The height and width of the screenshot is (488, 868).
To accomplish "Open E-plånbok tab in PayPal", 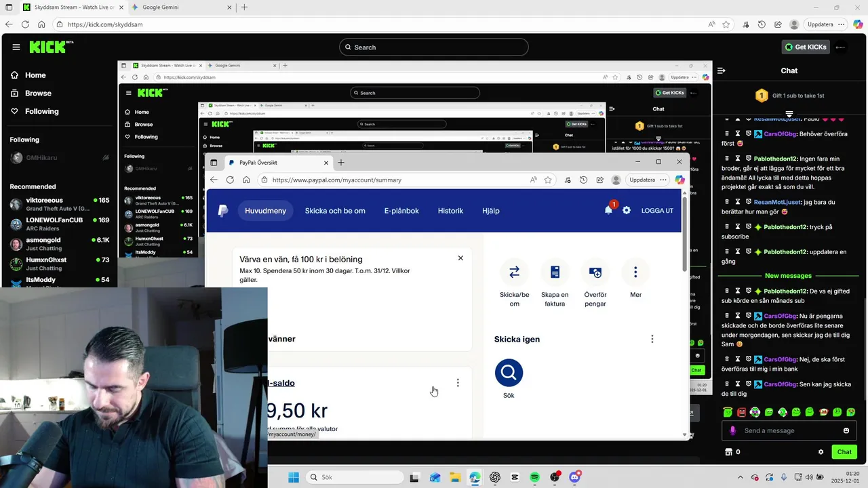I will (x=401, y=211).
